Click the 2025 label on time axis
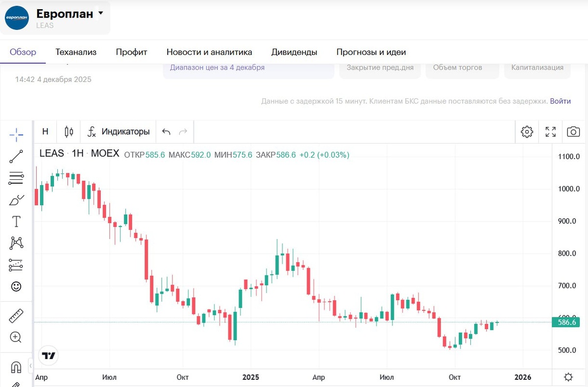588x387 pixels. (x=250, y=377)
